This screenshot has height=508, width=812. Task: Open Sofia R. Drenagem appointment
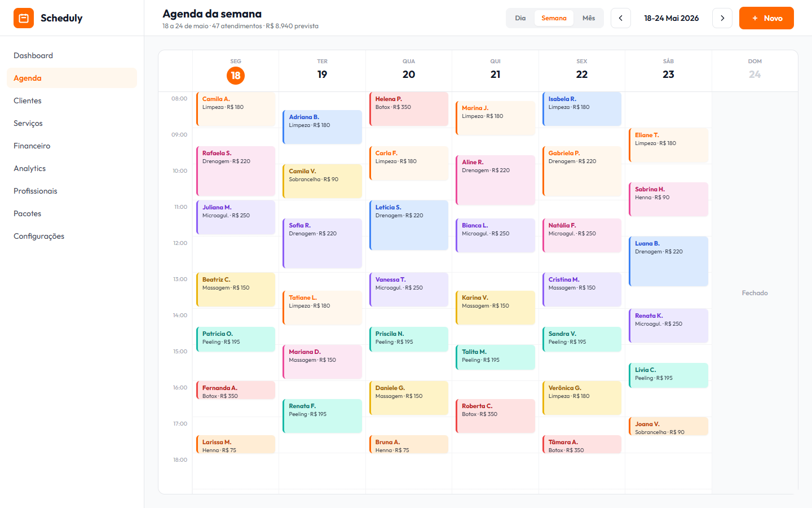point(322,243)
